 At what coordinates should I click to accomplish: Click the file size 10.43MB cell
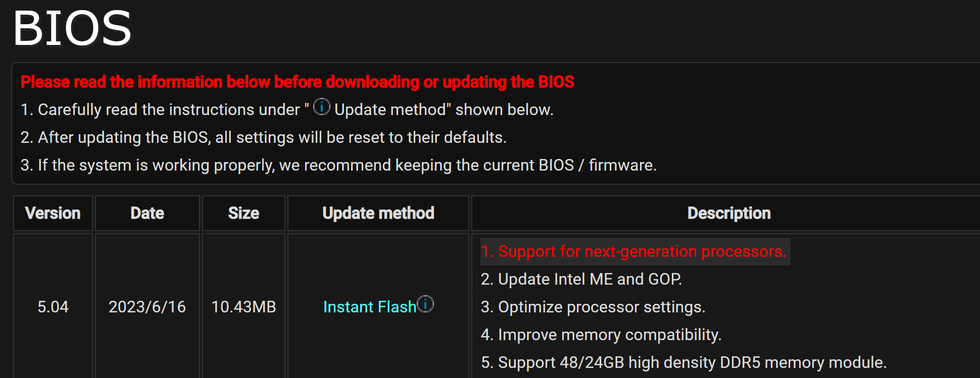tap(243, 307)
